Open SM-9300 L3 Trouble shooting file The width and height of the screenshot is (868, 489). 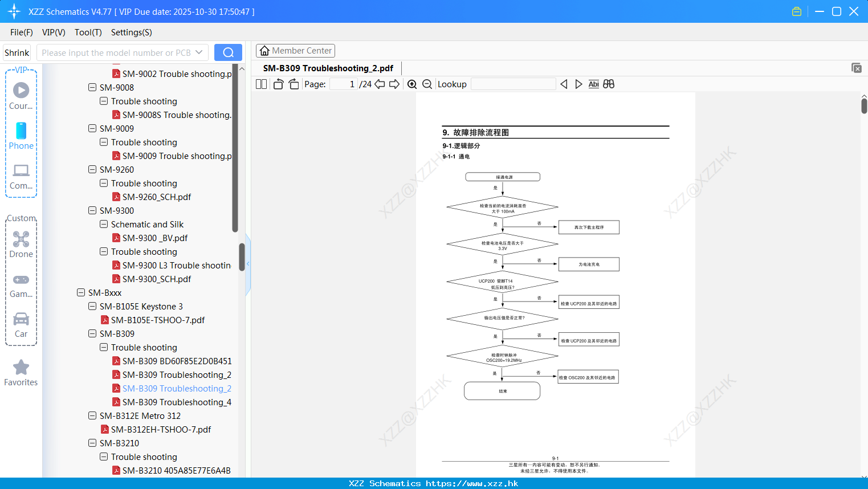pyautogui.click(x=171, y=266)
